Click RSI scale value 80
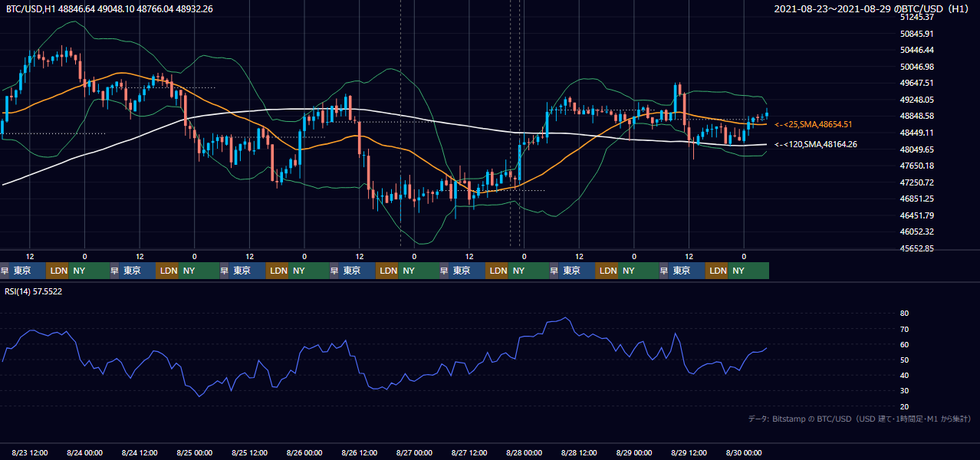980x460 pixels. point(905,314)
